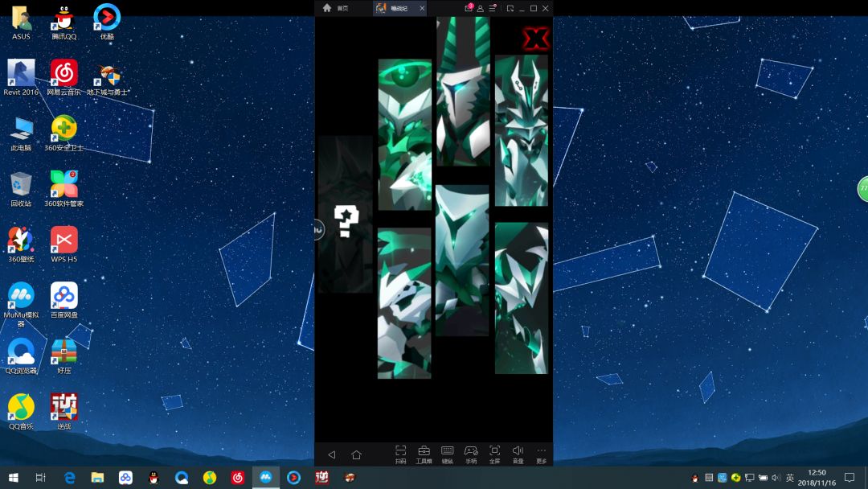This screenshot has height=489, width=868.
Task: Open the 手柄 gamepad settings
Action: pyautogui.click(x=471, y=454)
